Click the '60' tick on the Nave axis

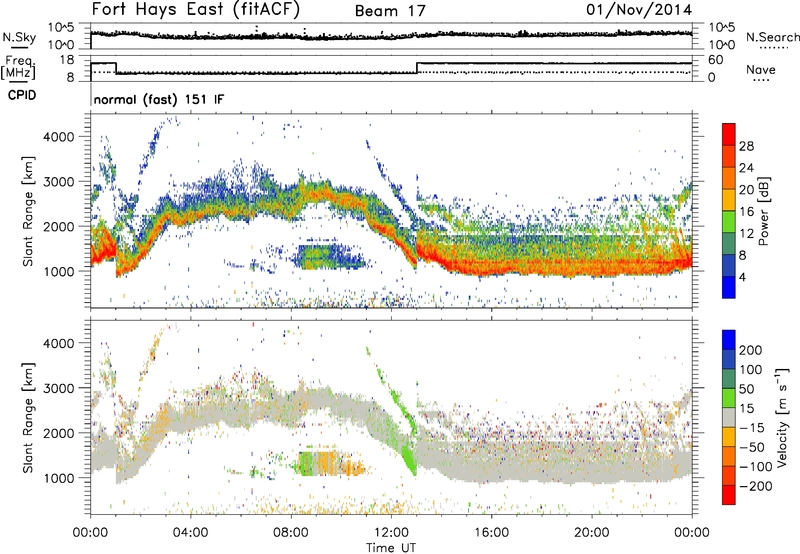click(716, 60)
